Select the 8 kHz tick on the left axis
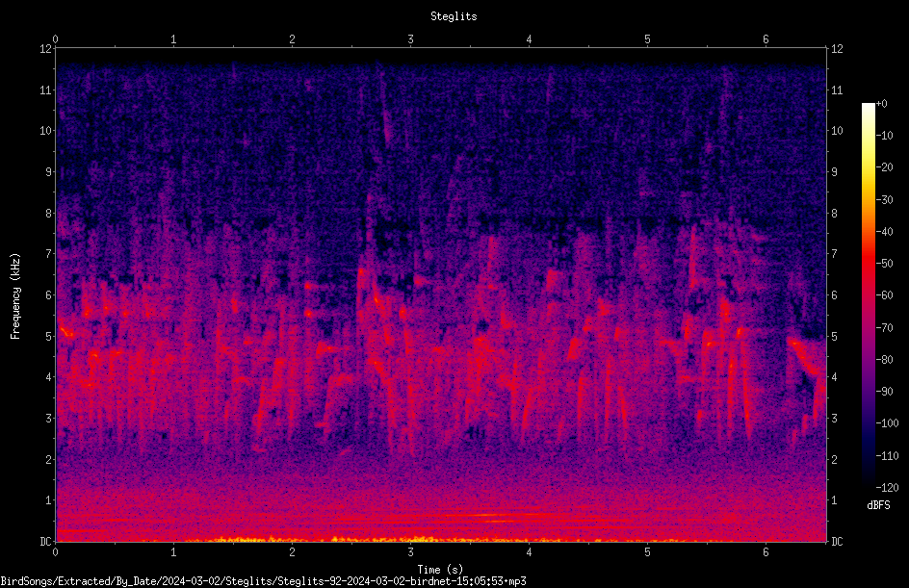The height and width of the screenshot is (588, 909). click(x=48, y=214)
